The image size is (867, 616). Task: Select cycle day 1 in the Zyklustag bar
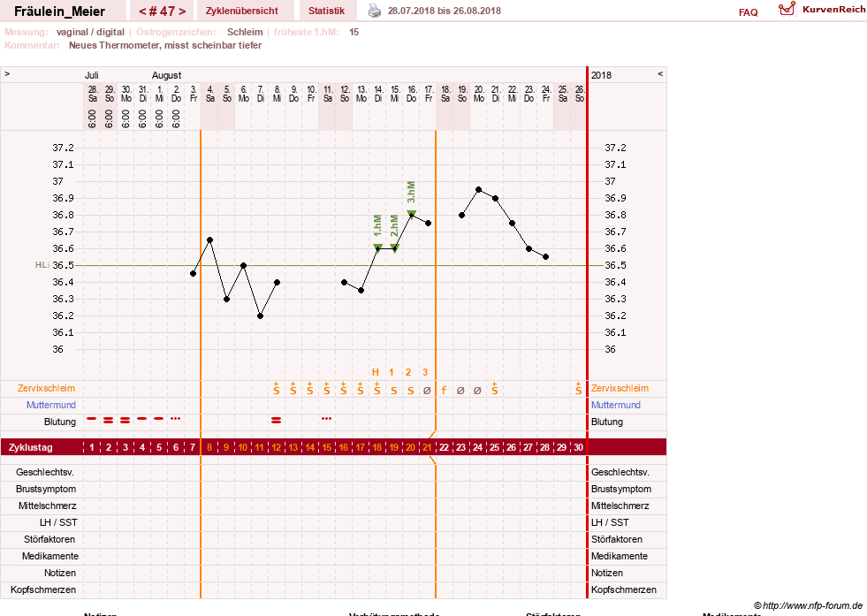(92, 447)
